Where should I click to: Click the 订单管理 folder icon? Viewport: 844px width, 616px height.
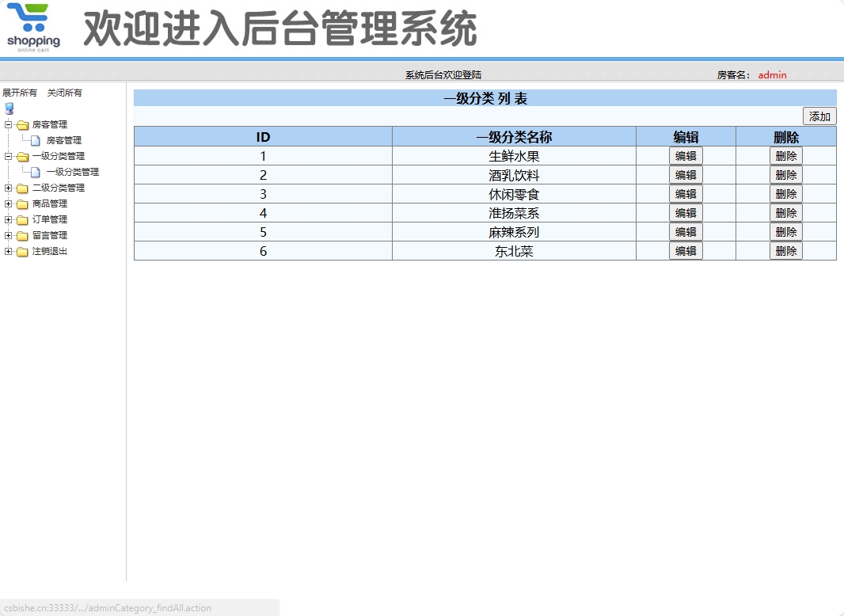23,220
